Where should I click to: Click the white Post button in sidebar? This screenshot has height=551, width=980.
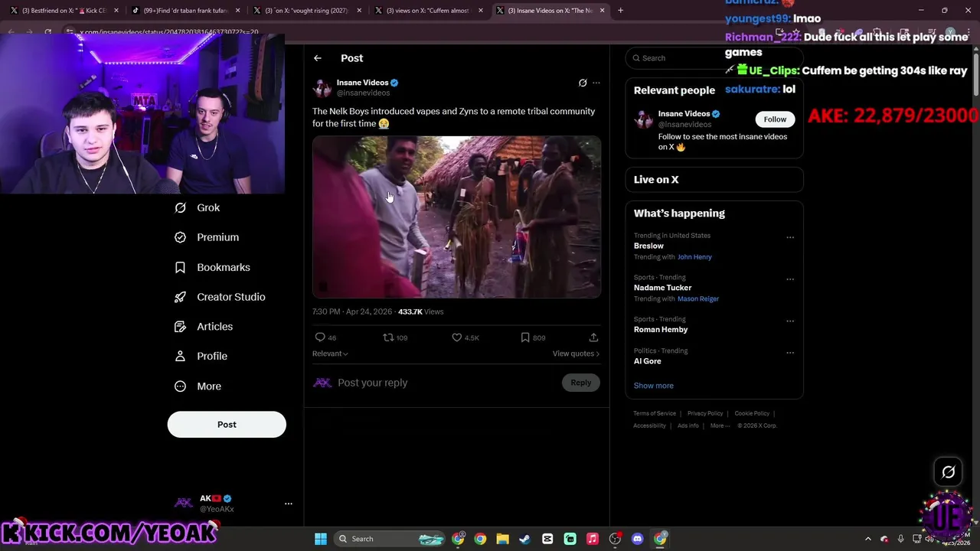(227, 425)
